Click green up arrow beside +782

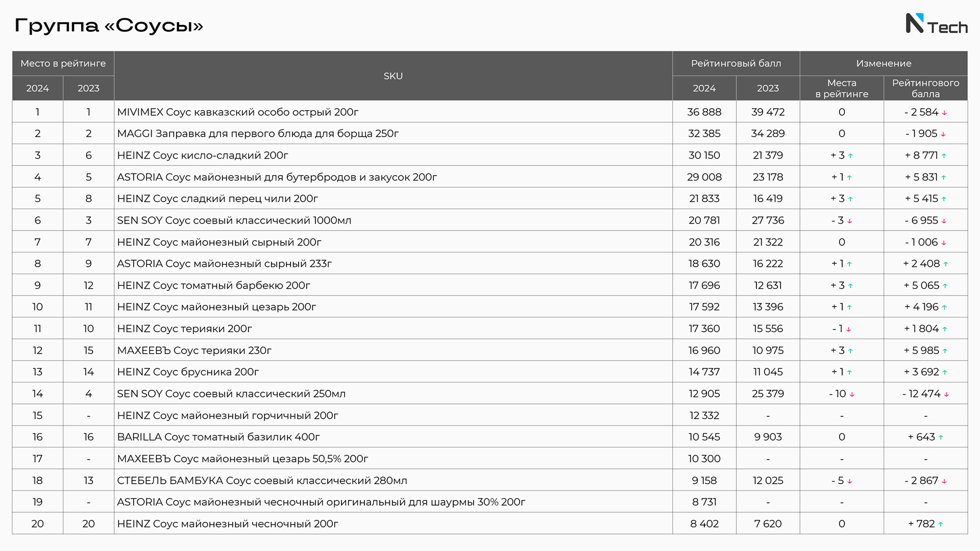point(941,524)
